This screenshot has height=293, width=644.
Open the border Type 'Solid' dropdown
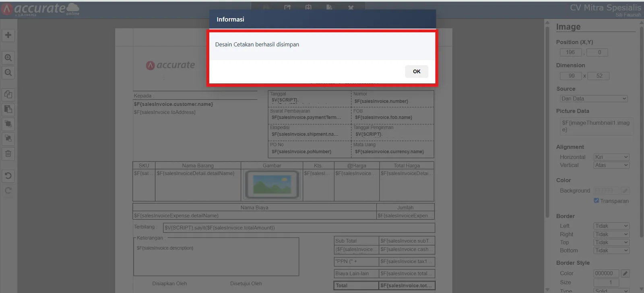(x=611, y=291)
